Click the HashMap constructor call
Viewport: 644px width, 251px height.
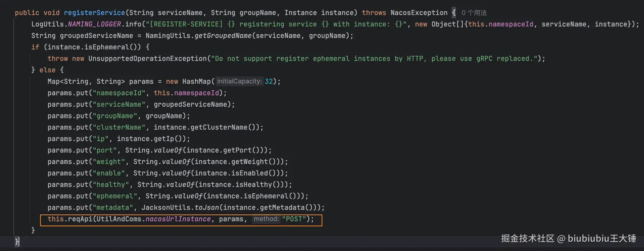pos(197,82)
